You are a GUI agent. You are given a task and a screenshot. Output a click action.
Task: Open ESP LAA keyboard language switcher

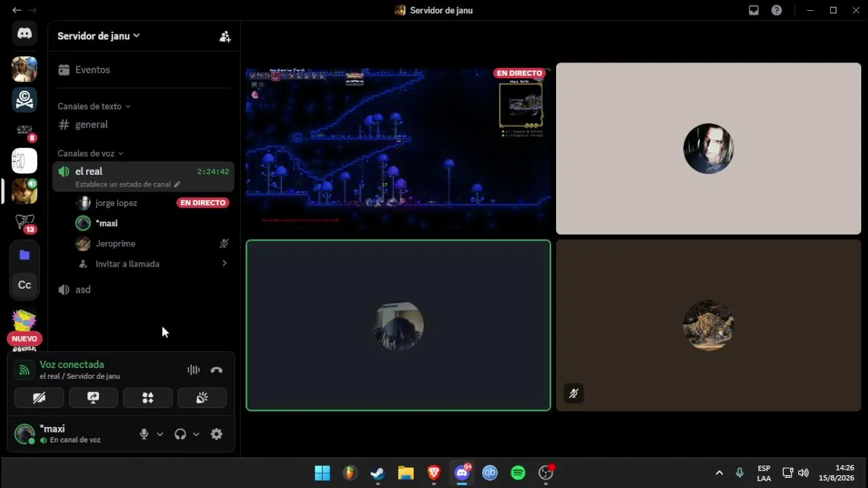pyautogui.click(x=764, y=473)
